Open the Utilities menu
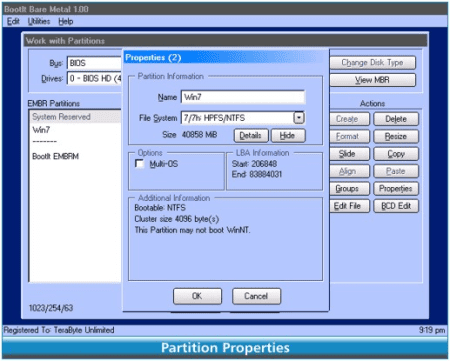Viewport: 450px width, 361px height. click(39, 21)
